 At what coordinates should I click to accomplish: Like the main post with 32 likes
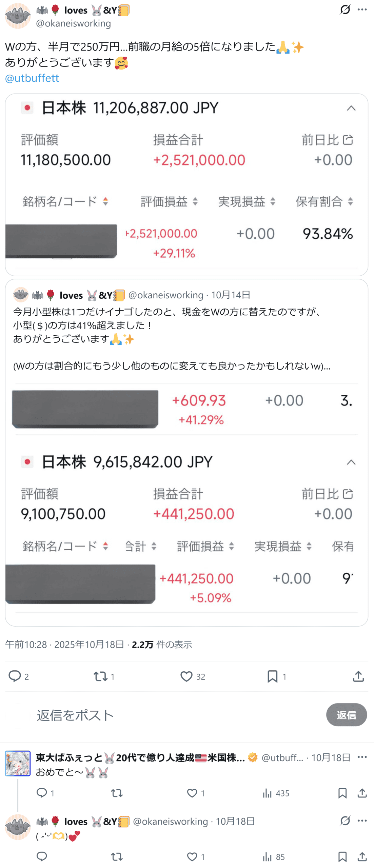pos(186,676)
